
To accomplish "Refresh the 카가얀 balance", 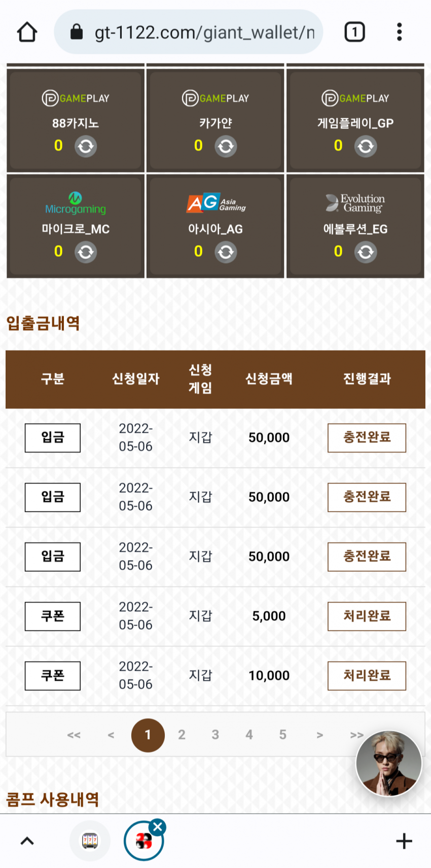I will pos(226,147).
